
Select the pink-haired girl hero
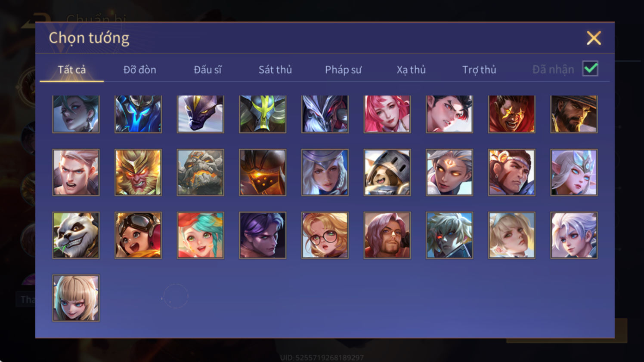click(x=387, y=114)
